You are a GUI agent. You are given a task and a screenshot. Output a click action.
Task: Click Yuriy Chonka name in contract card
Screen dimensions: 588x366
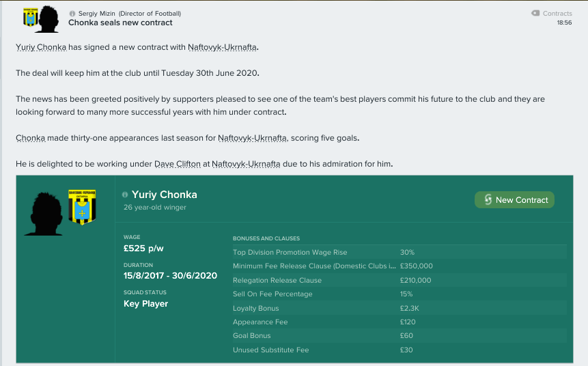pos(165,195)
